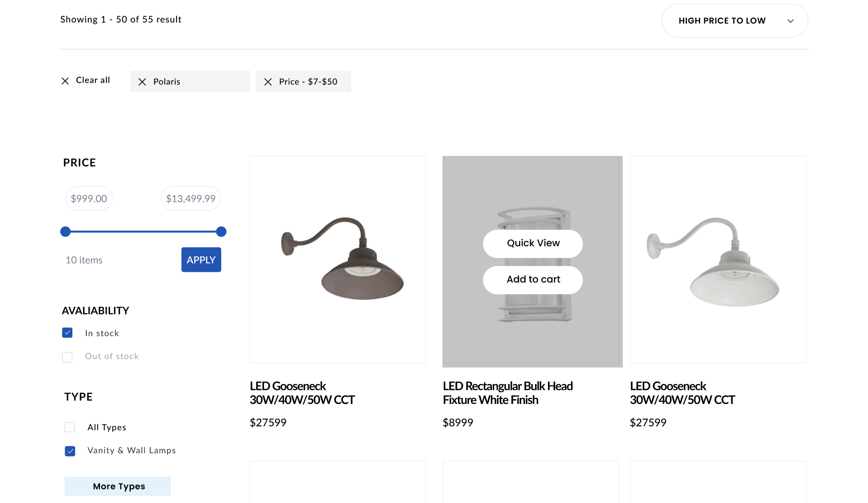The height and width of the screenshot is (503, 868).
Task: Open LED Rectangular Bulk Head Fixture title link
Action: [508, 393]
